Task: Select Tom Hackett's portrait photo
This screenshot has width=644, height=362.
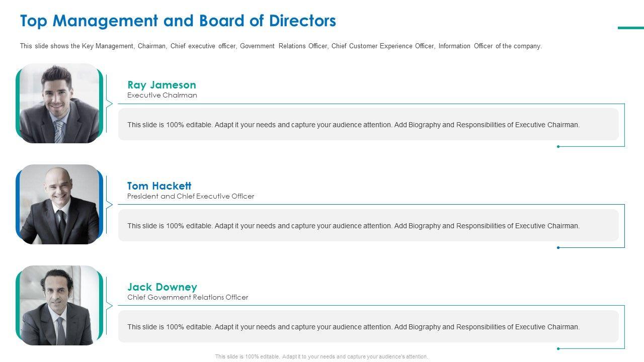Action: [59, 205]
